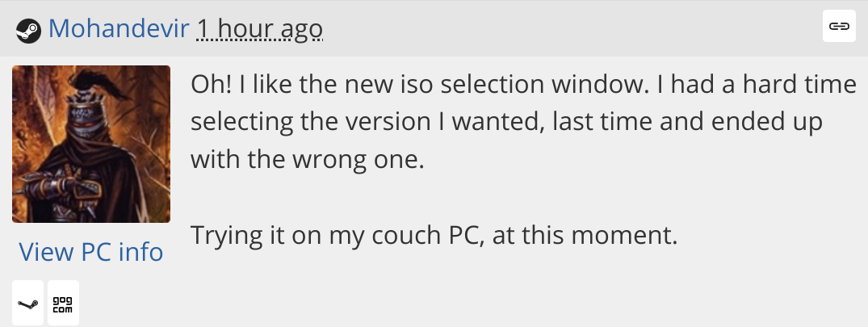Click the '1 hour ago' timestamp
868x327 pixels.
click(x=260, y=30)
